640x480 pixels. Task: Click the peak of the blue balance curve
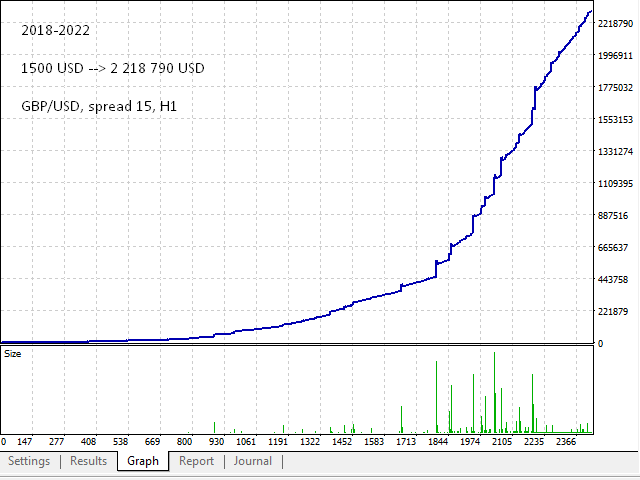tap(590, 12)
